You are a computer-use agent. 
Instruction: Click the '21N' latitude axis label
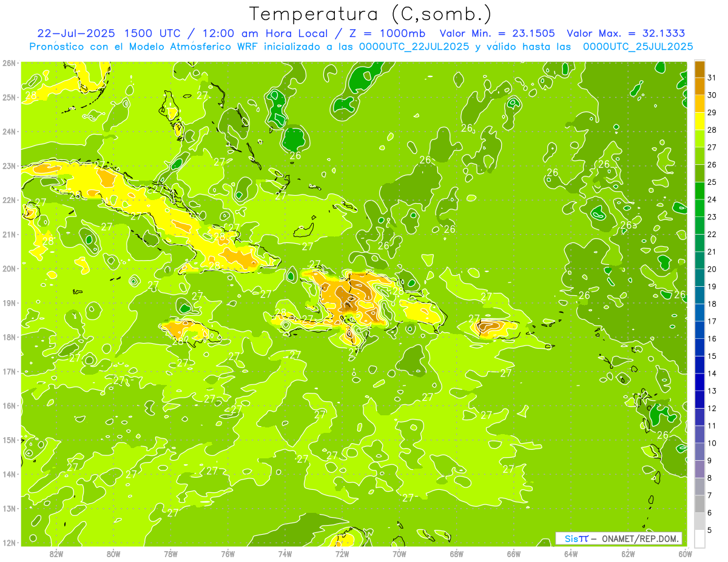[9, 234]
